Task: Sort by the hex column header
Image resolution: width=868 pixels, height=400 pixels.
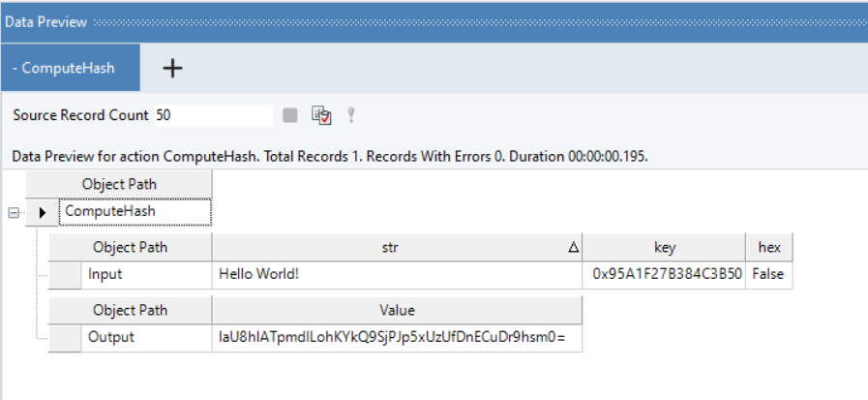Action: (769, 247)
